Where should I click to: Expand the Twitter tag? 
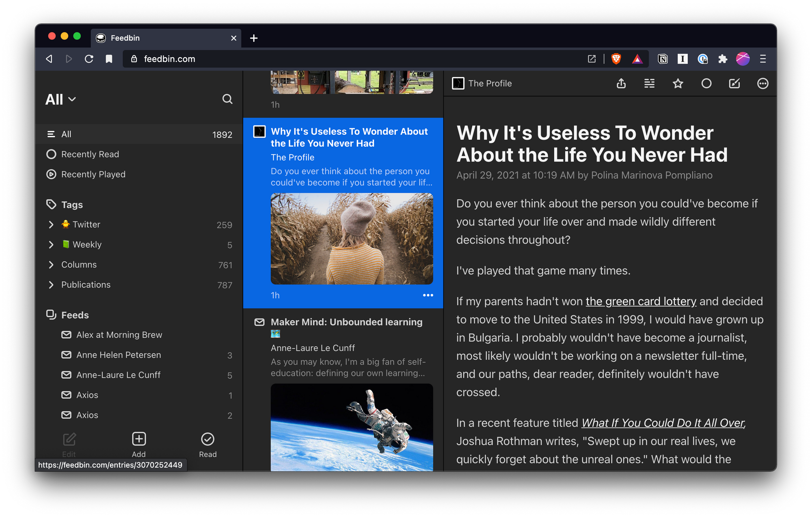tap(51, 224)
